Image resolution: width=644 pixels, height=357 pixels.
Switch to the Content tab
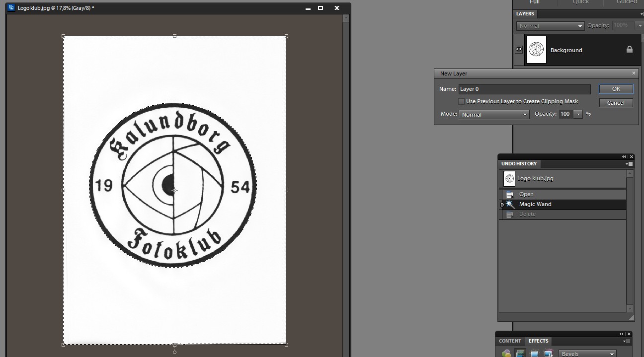[x=510, y=341]
